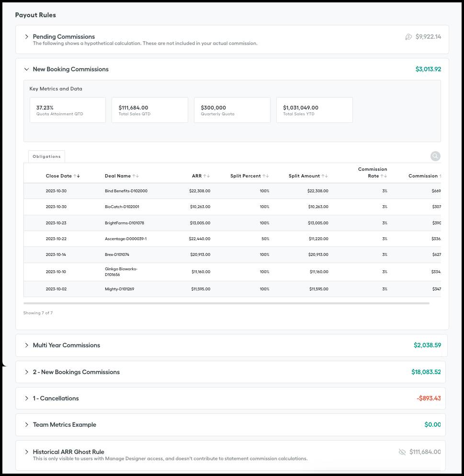Click the 2023-10-02 close date cell

point(56,289)
